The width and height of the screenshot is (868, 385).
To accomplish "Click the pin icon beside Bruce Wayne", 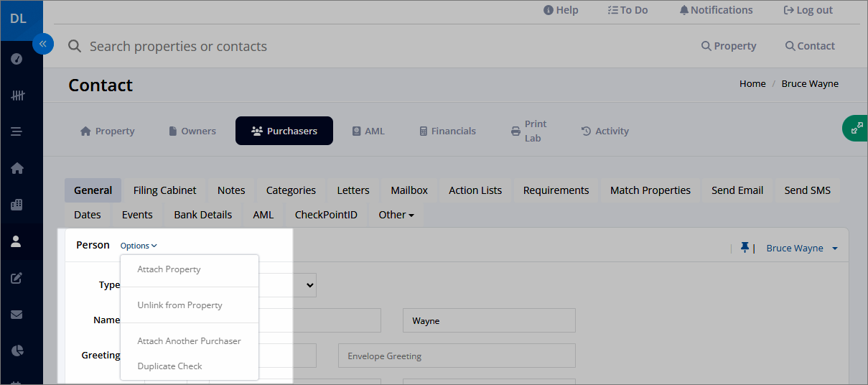I will tap(745, 248).
